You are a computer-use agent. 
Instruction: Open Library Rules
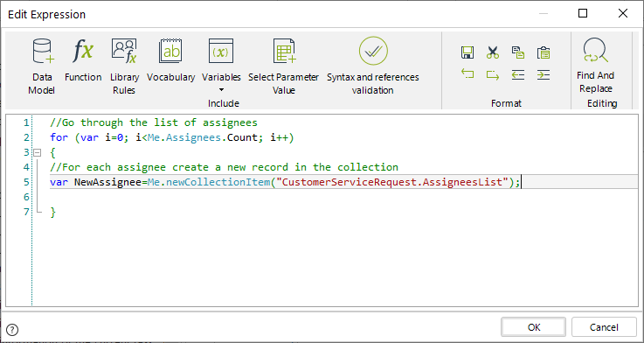pyautogui.click(x=124, y=66)
